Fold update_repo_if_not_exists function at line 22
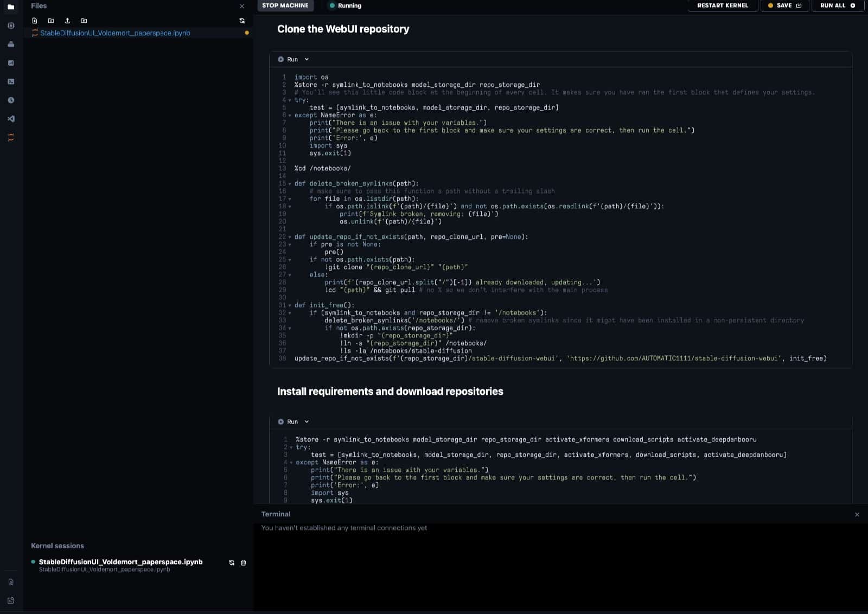The width and height of the screenshot is (868, 614). point(289,237)
